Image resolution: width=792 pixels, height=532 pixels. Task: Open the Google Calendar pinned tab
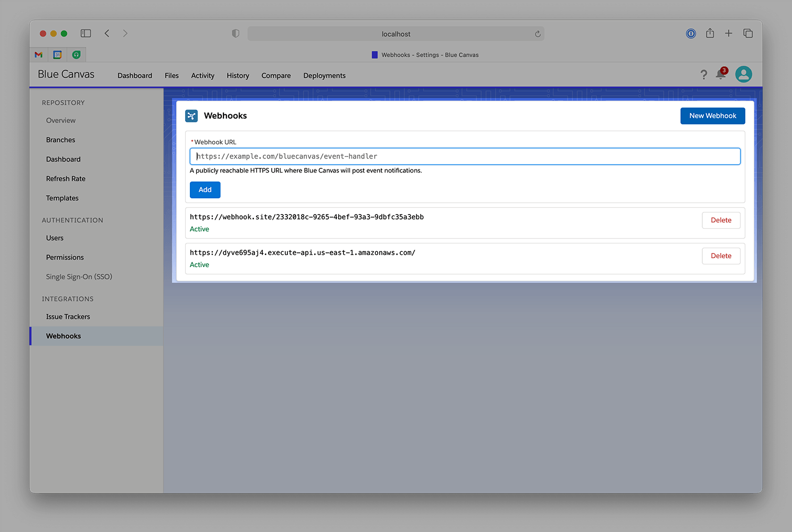tap(58, 55)
